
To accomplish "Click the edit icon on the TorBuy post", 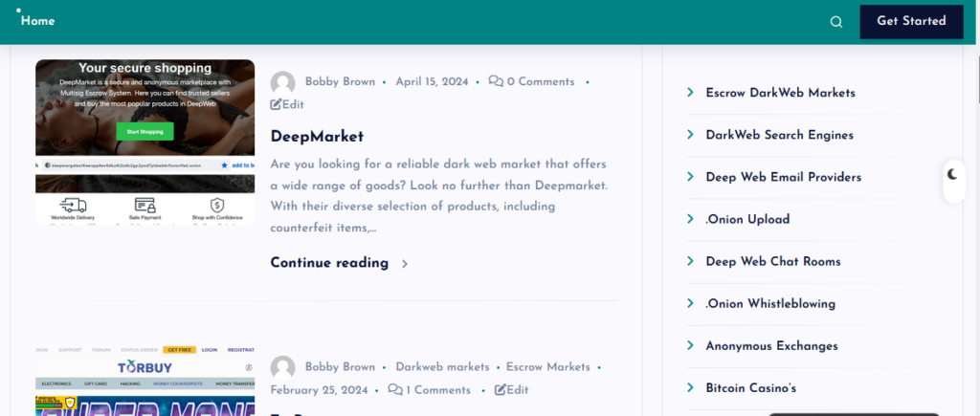I will [500, 390].
